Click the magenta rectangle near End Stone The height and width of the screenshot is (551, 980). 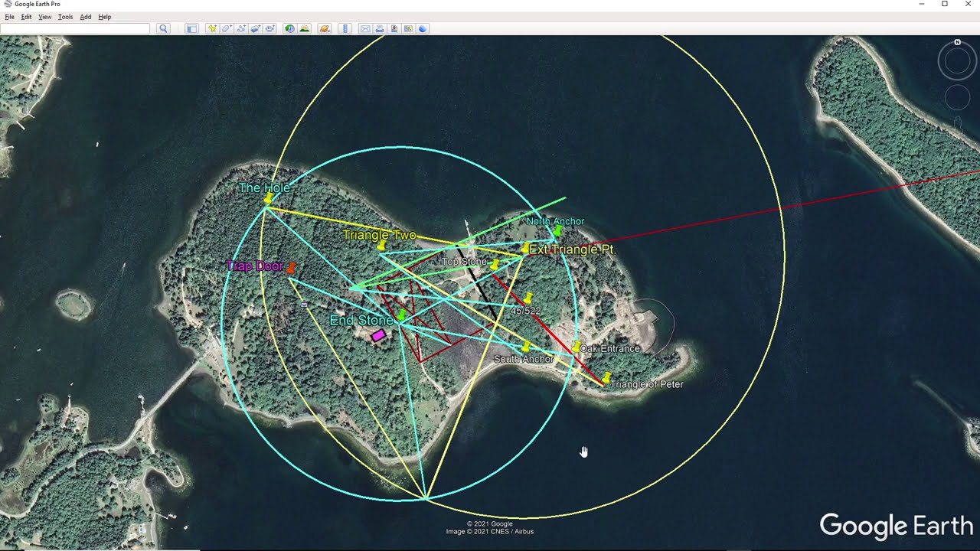(x=378, y=335)
